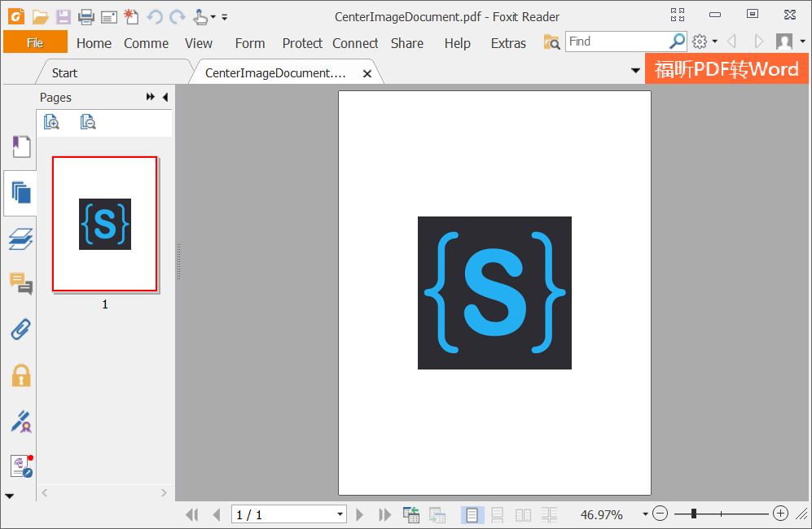Expand the Pages panel double arrow
The width and height of the screenshot is (812, 529).
tap(150, 97)
